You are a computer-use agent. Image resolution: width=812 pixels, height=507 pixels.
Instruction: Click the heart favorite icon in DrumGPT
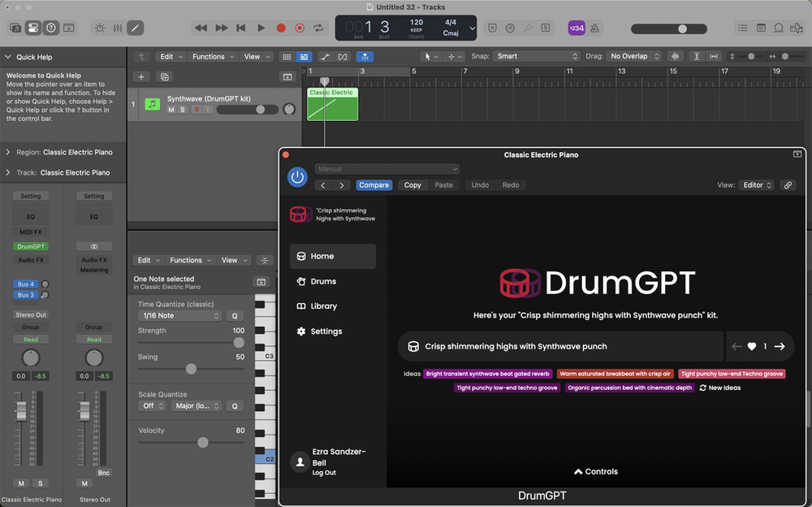click(752, 346)
